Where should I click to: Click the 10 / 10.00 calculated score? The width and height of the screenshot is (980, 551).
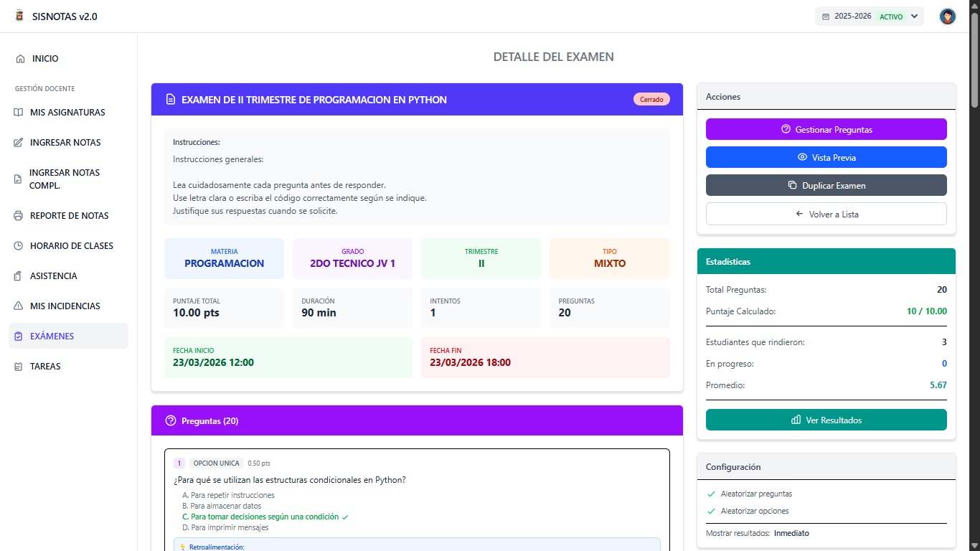927,311
